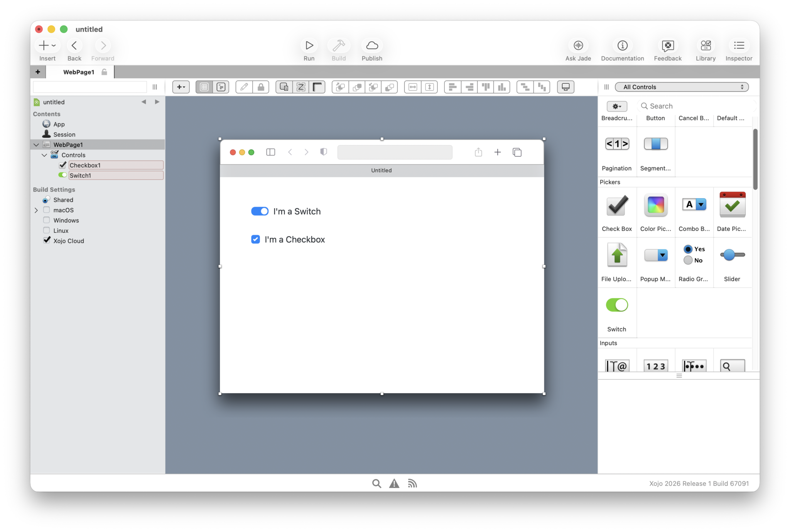Open the Inspector panel
790x532 pixels.
point(739,45)
